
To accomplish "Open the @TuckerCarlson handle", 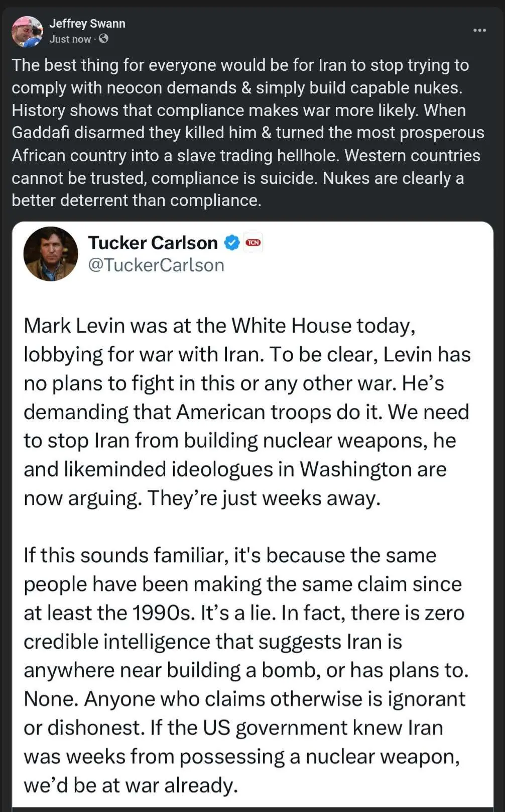I will coord(156,265).
